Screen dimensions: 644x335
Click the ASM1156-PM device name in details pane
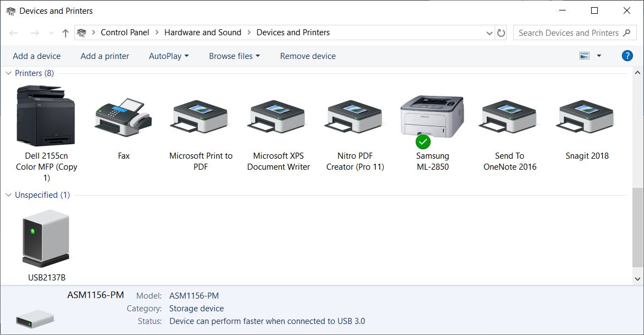(x=96, y=295)
